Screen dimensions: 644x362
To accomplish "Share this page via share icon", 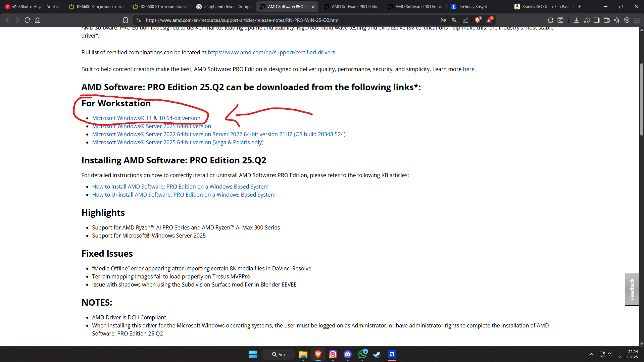I will click(x=465, y=20).
